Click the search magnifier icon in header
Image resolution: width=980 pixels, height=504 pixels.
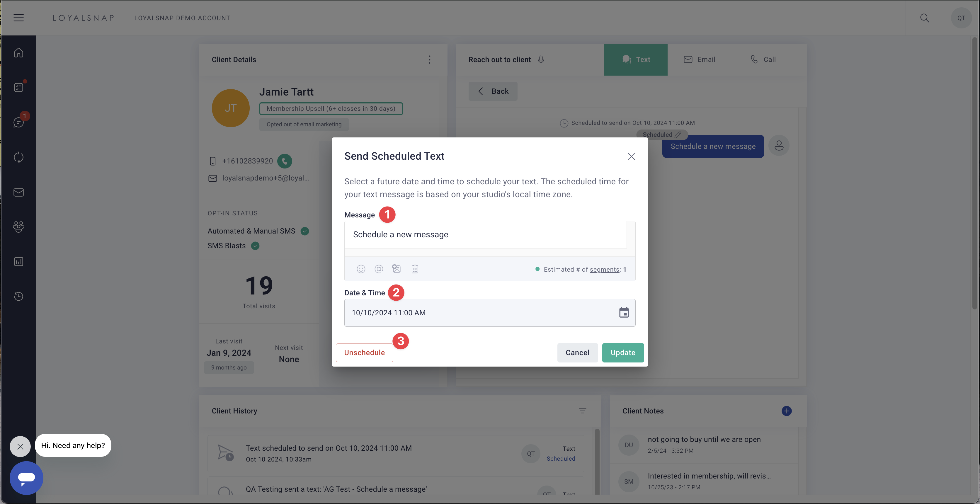click(924, 18)
